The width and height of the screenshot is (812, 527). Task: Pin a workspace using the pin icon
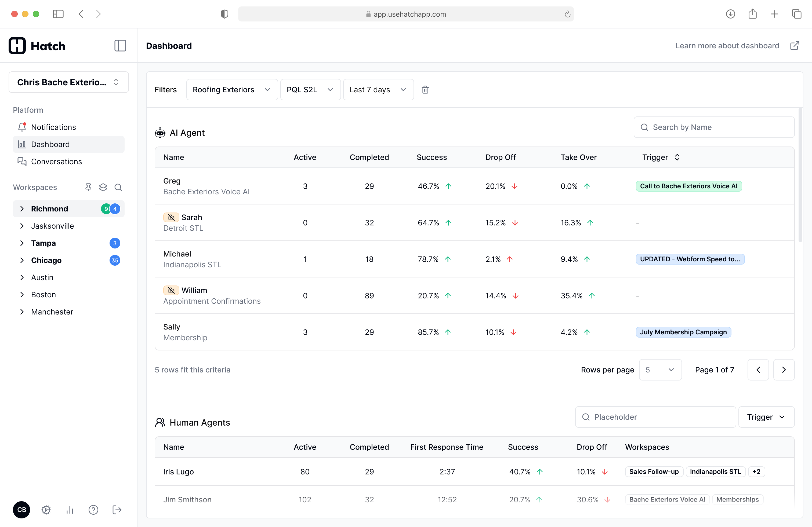click(x=88, y=187)
